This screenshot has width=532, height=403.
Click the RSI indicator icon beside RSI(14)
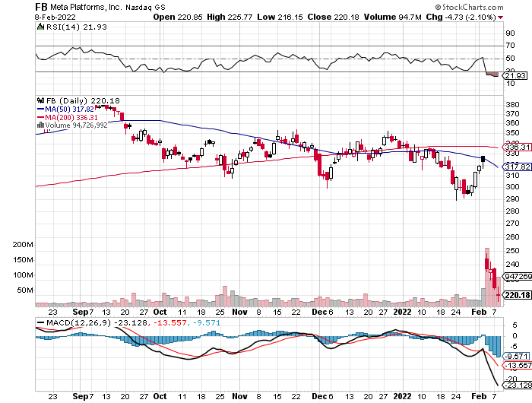(x=40, y=27)
